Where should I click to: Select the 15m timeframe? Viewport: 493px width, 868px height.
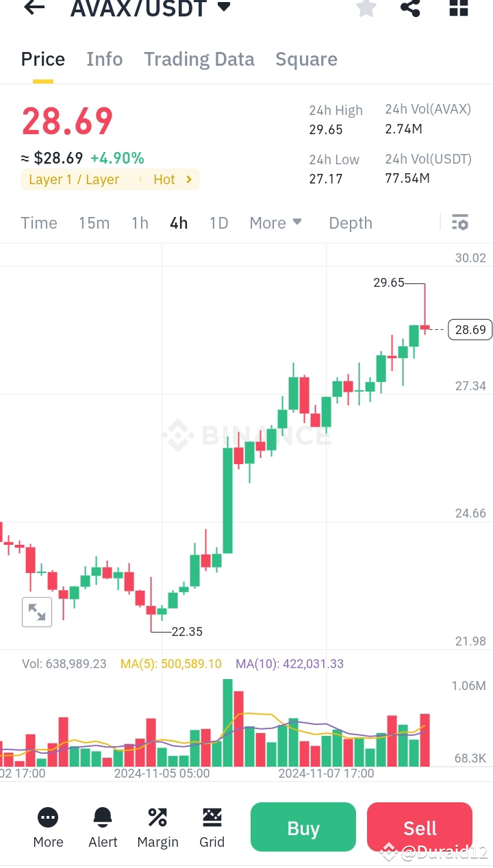pos(94,222)
